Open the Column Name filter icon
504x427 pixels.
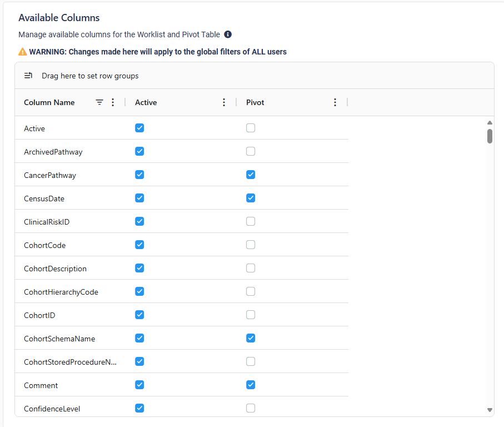[x=99, y=102]
